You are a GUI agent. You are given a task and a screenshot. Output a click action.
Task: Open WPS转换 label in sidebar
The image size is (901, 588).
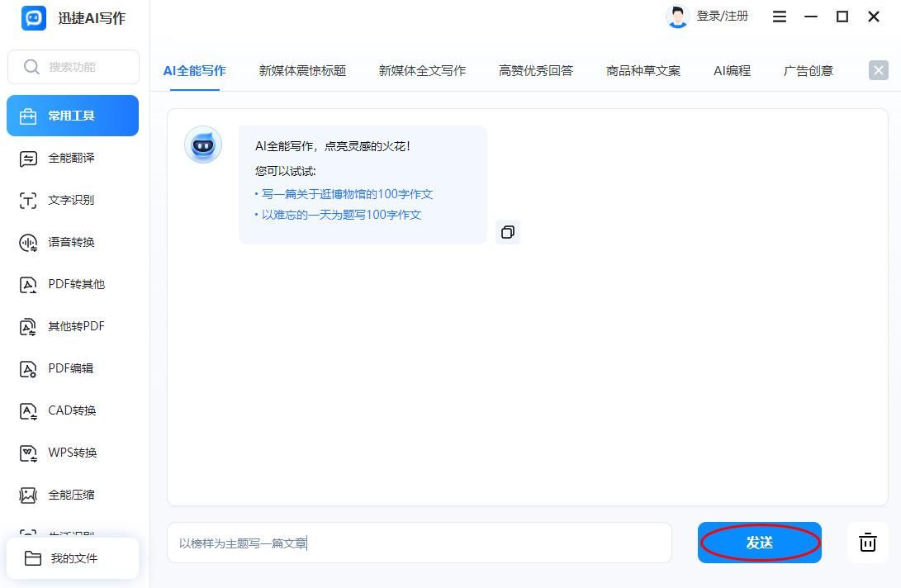pyautogui.click(x=73, y=453)
